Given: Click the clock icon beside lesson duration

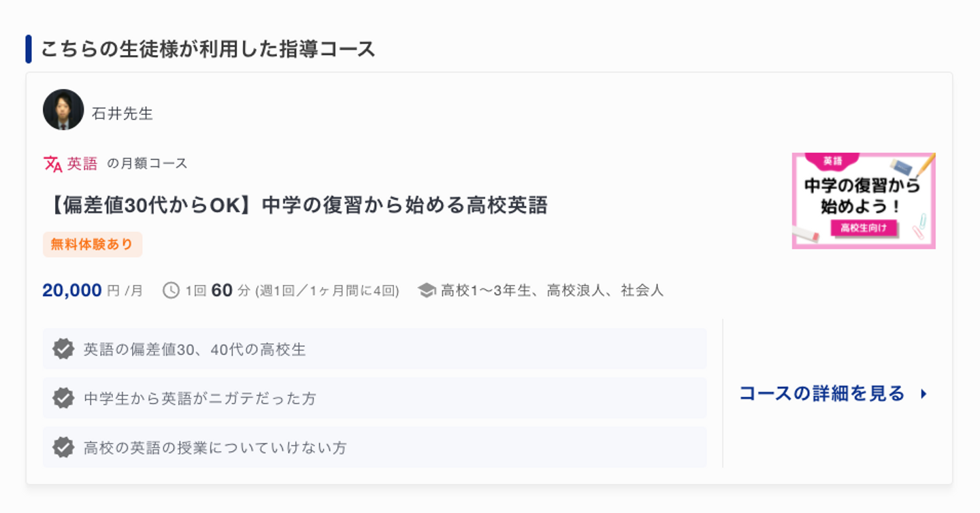Looking at the screenshot, I should [x=171, y=291].
